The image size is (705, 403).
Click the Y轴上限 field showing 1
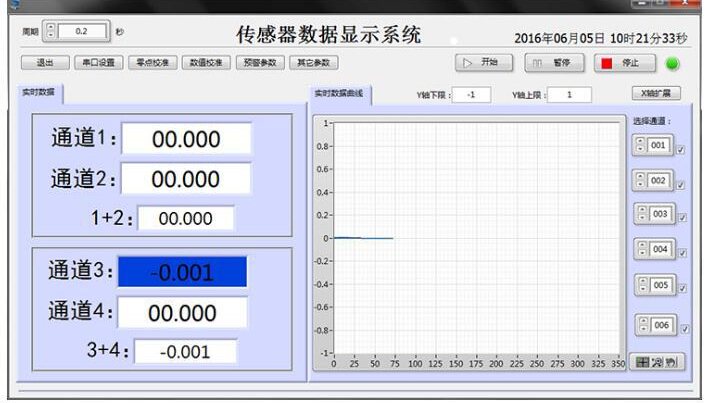(569, 95)
